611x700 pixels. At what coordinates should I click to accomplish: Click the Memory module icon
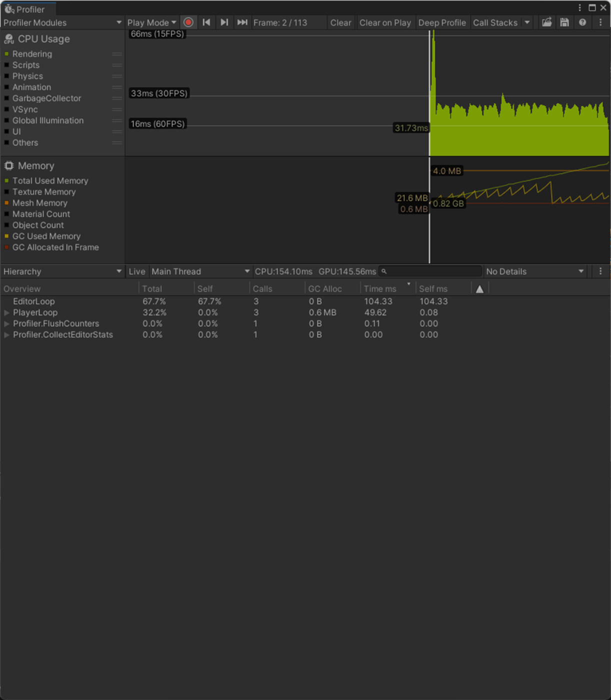[x=9, y=165]
